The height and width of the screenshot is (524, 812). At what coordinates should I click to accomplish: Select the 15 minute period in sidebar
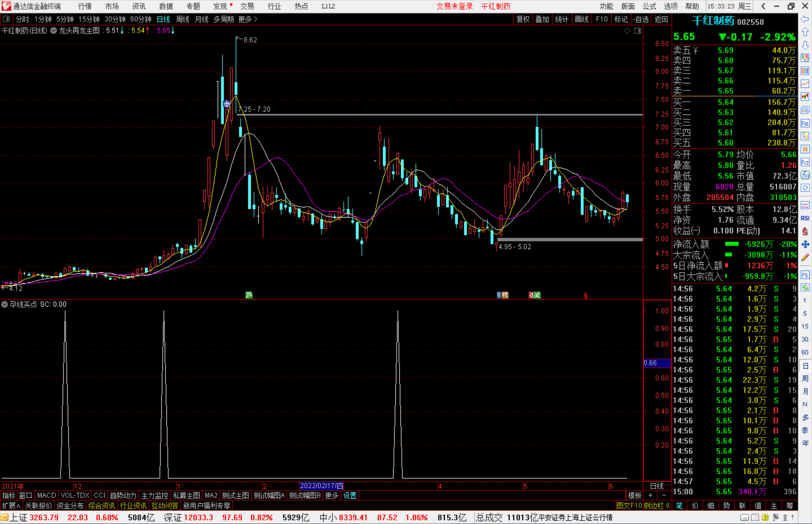pyautogui.click(x=805, y=326)
